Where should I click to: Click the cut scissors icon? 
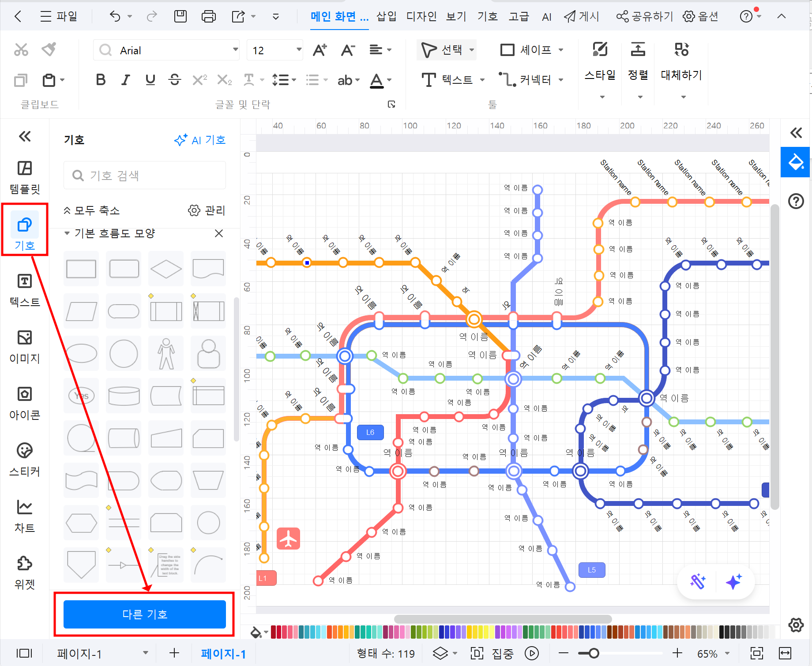(x=21, y=50)
